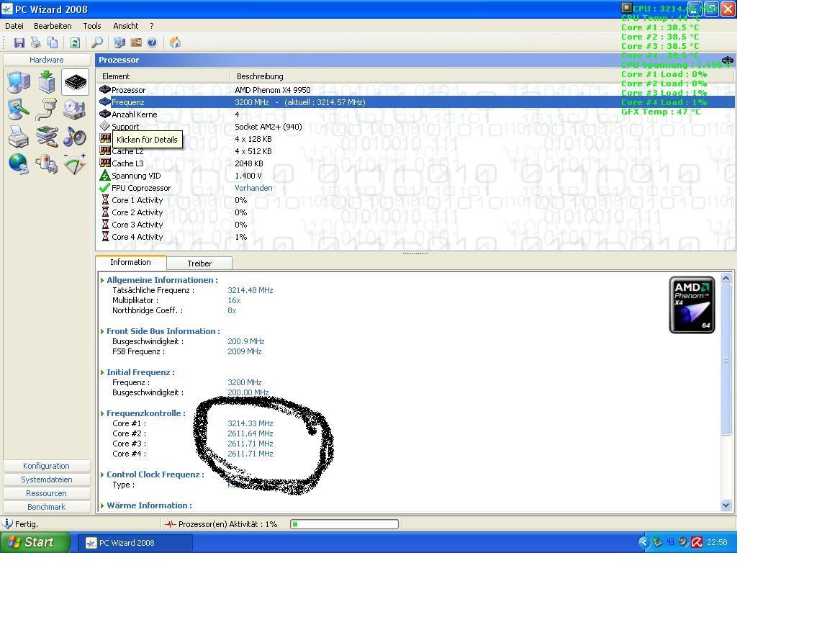Select the Cache L3 row
Viewport: 840px width, 630px height.
pyautogui.click(x=416, y=163)
